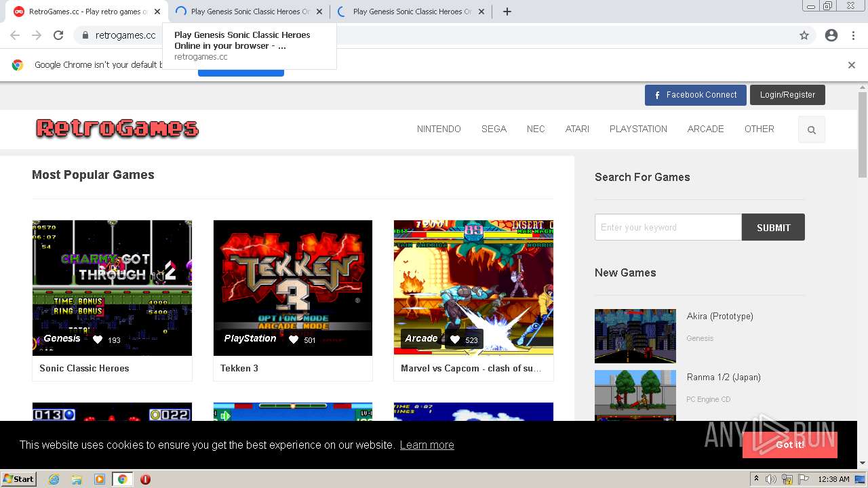This screenshot has height=488, width=868.
Task: Open the Sonic Classic Heroes thumbnail
Action: pyautogui.click(x=112, y=287)
